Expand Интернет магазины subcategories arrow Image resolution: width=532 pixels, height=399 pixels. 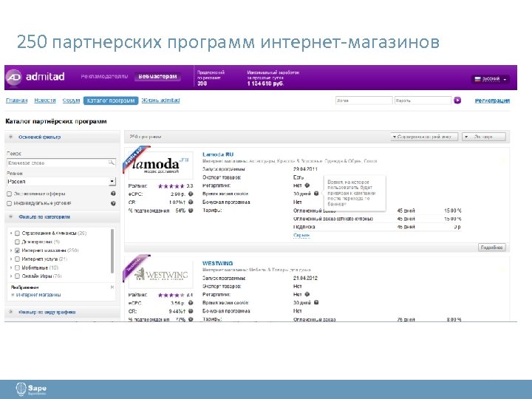pyautogui.click(x=11, y=250)
